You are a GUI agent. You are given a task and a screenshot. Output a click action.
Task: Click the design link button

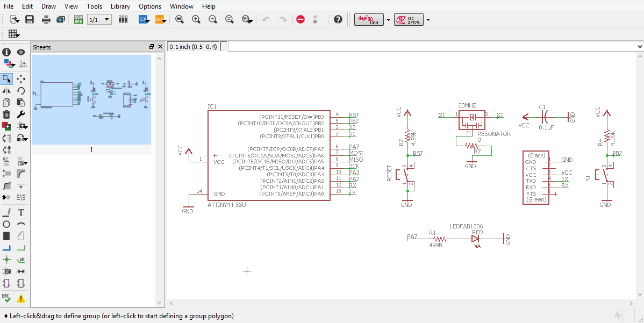369,20
